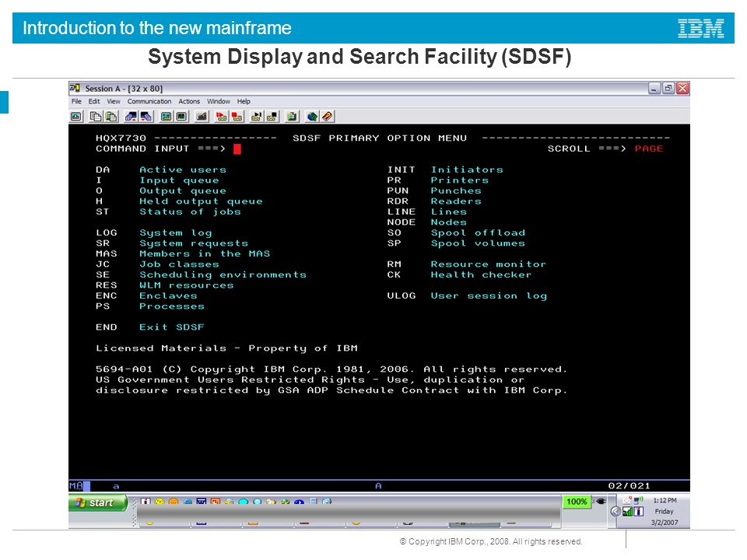Click the Paste toolbar icon

pyautogui.click(x=111, y=116)
